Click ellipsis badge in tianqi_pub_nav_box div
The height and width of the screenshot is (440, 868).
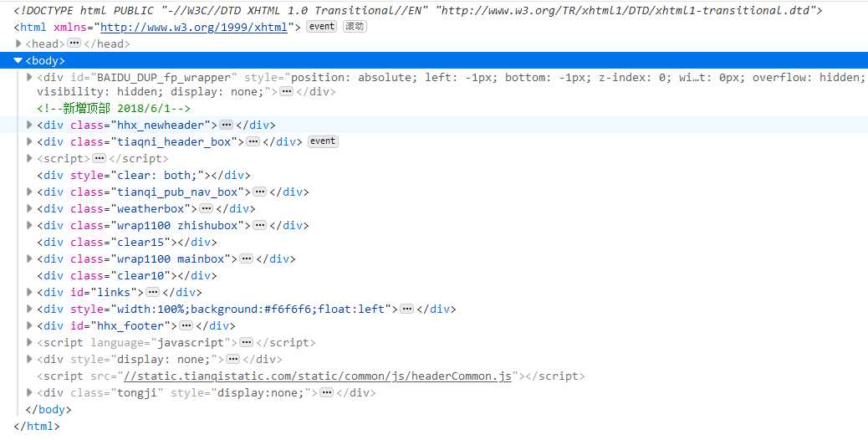point(259,192)
